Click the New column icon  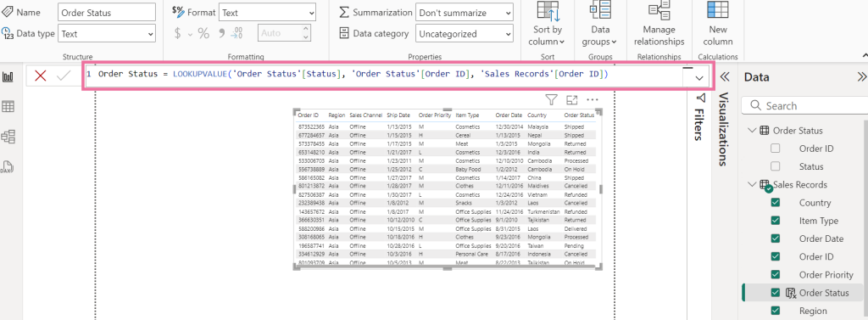tap(717, 10)
